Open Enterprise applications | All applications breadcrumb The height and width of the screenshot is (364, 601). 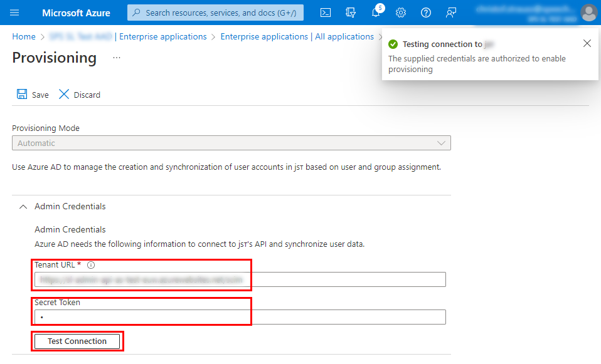(x=297, y=36)
